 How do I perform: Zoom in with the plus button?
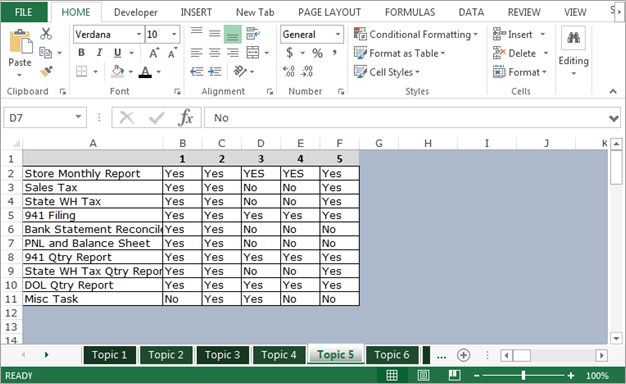click(x=571, y=376)
